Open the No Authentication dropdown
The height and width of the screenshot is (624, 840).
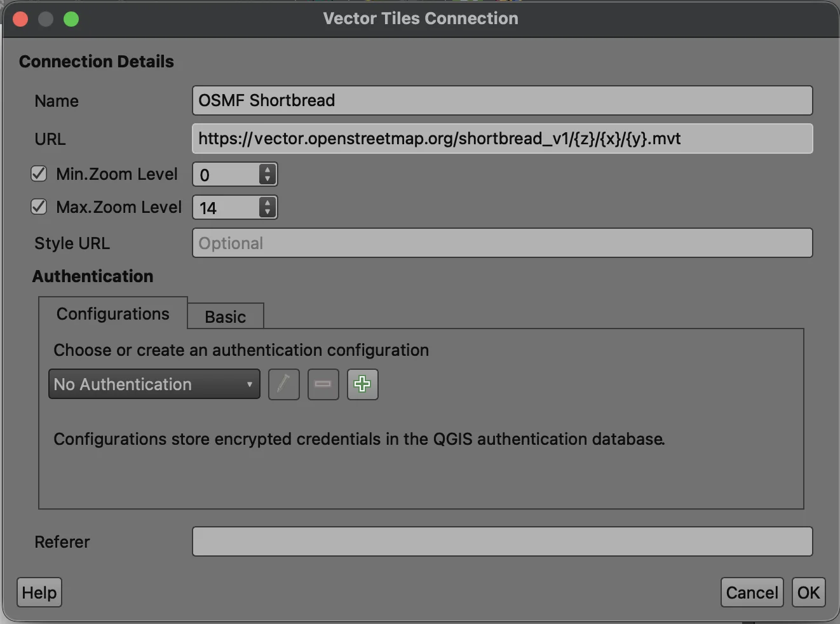[x=154, y=384]
